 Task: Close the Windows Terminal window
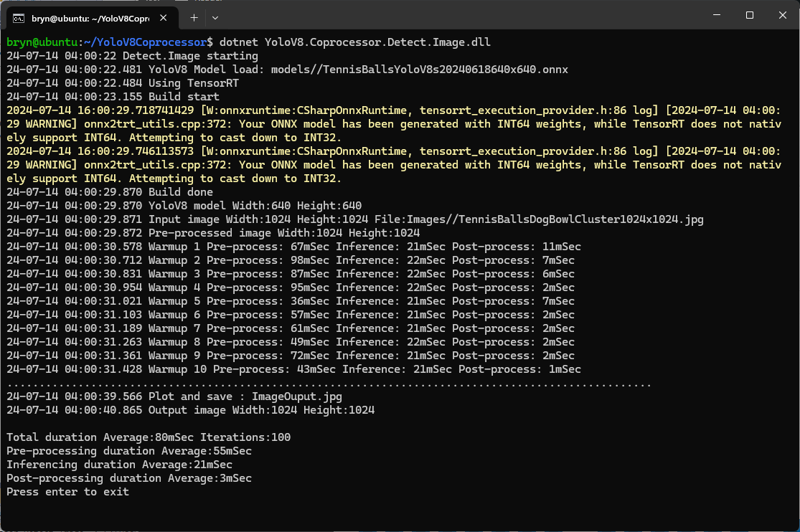pos(781,15)
